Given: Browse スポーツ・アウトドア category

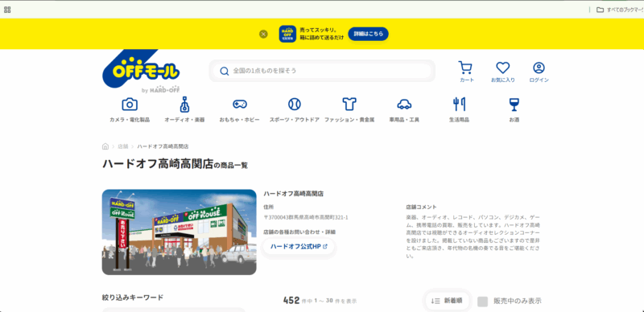Looking at the screenshot, I should 295,110.
